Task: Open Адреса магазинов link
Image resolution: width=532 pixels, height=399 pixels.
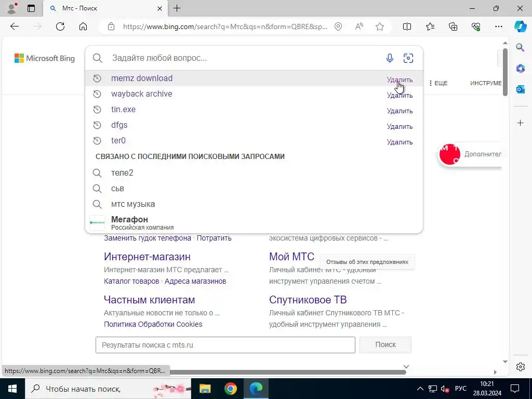Action: [x=195, y=281]
